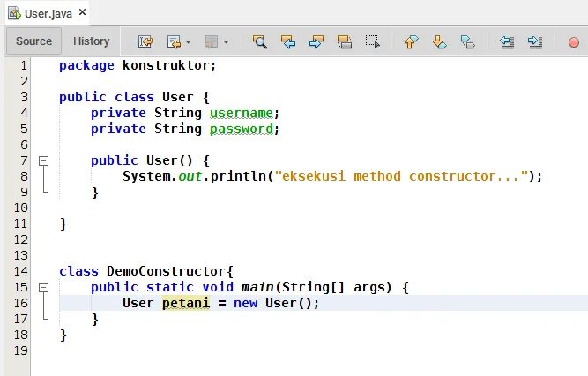Click line number 16 in gutter

21,303
